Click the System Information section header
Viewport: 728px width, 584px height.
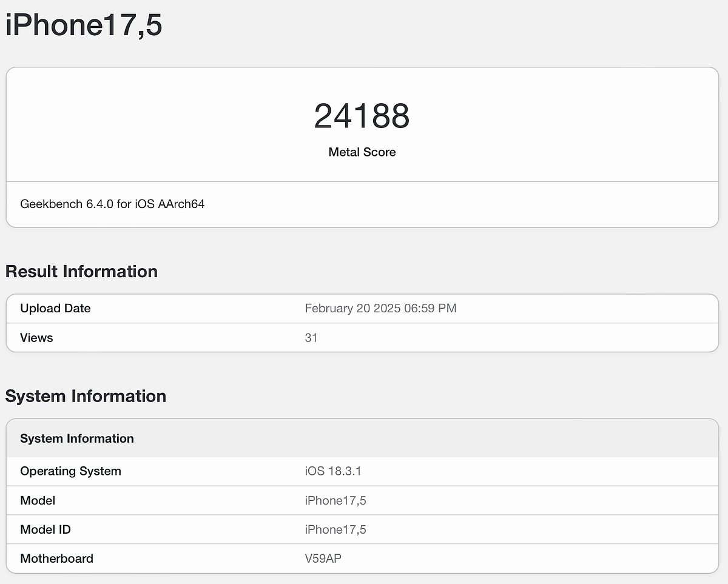click(86, 396)
